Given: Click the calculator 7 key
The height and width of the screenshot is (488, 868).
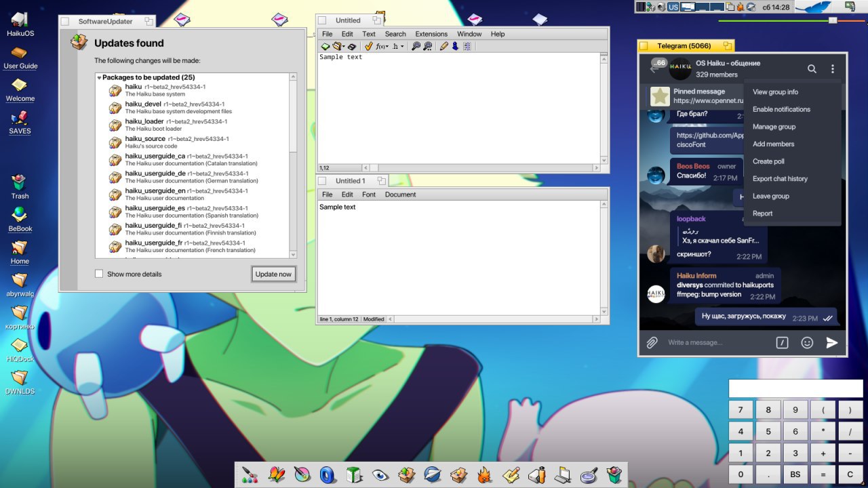Looking at the screenshot, I should click(x=741, y=410).
